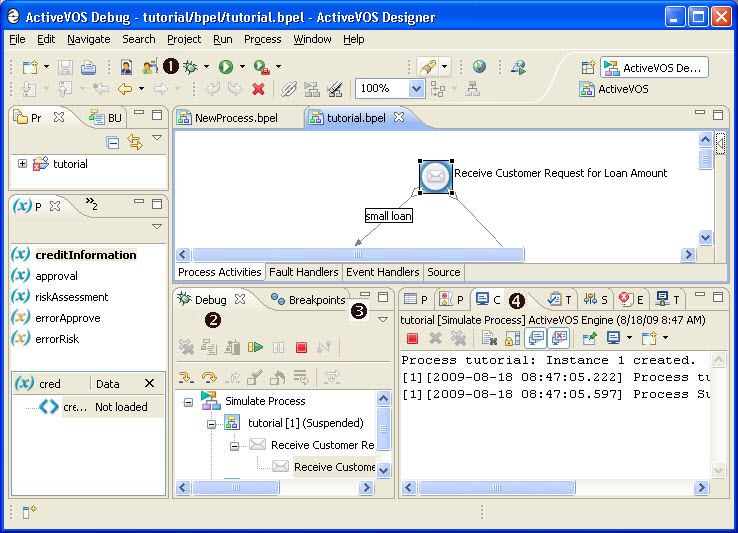
Task: Click the ActiveVOS Debug perspective button
Action: (x=654, y=68)
